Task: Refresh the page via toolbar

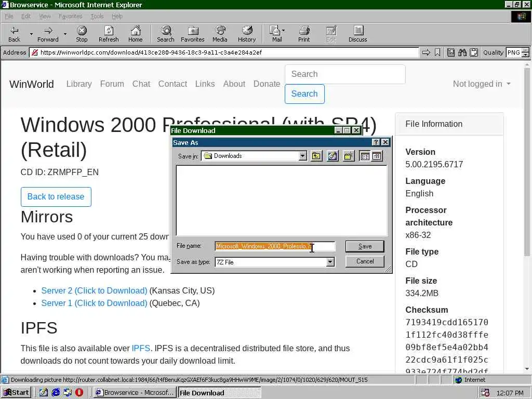Action: (109, 34)
